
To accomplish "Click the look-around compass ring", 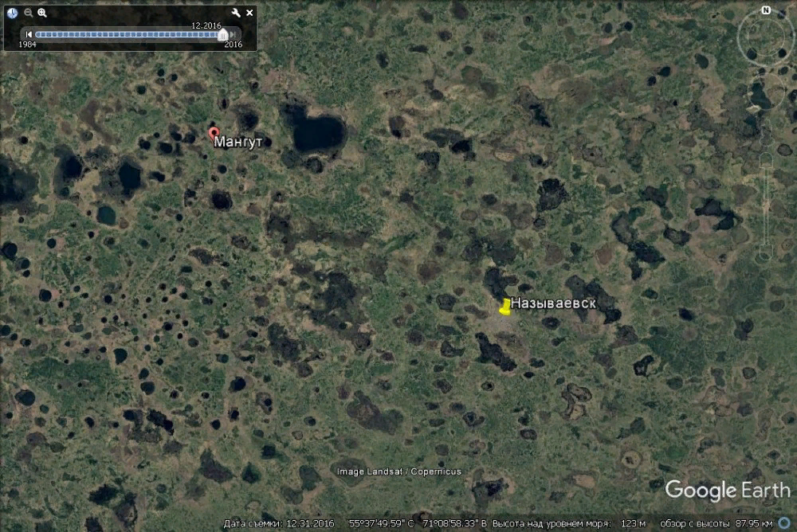I will (x=765, y=37).
